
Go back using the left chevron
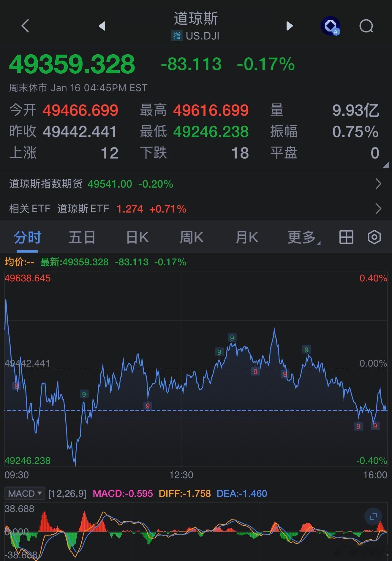26,26
